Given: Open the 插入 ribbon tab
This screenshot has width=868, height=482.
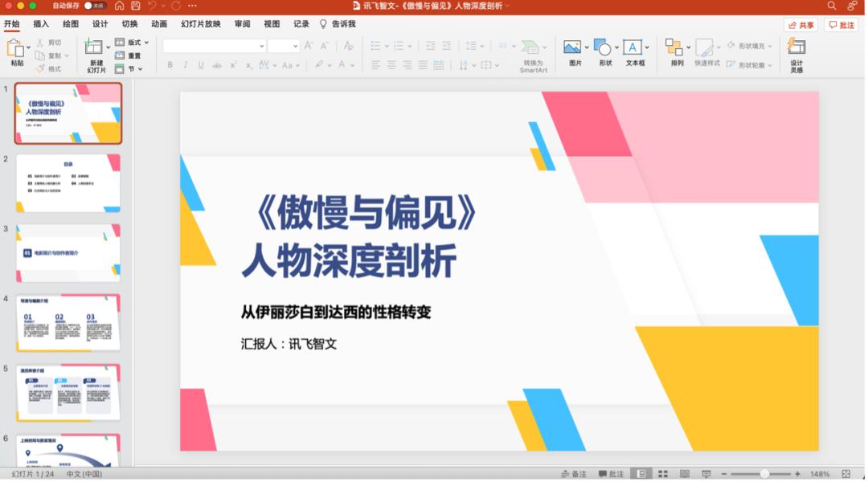Looking at the screenshot, I should pos(41,24).
